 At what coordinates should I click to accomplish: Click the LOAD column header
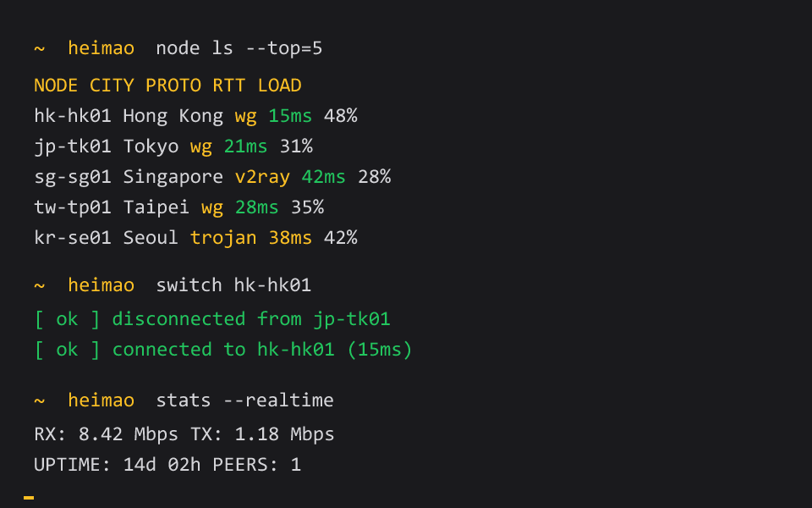pyautogui.click(x=280, y=85)
